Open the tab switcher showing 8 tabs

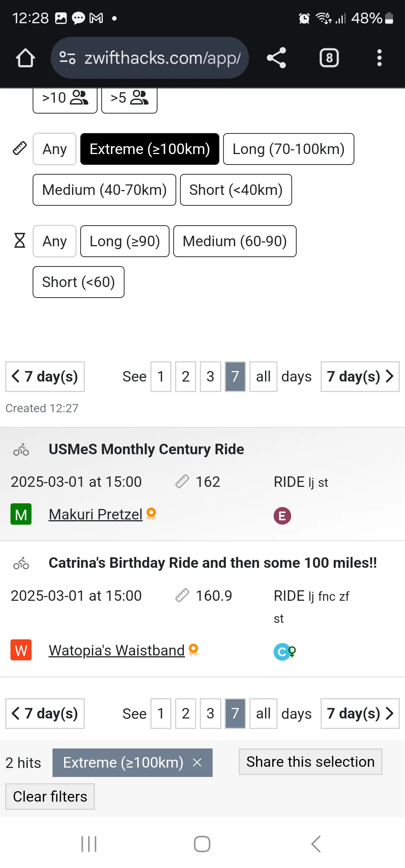(x=329, y=58)
